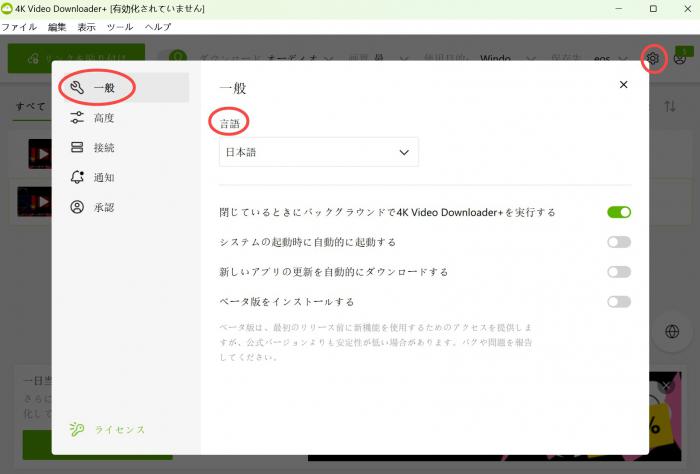This screenshot has height=474, width=700.
Task: Click the 言語 language label
Action: tap(230, 124)
